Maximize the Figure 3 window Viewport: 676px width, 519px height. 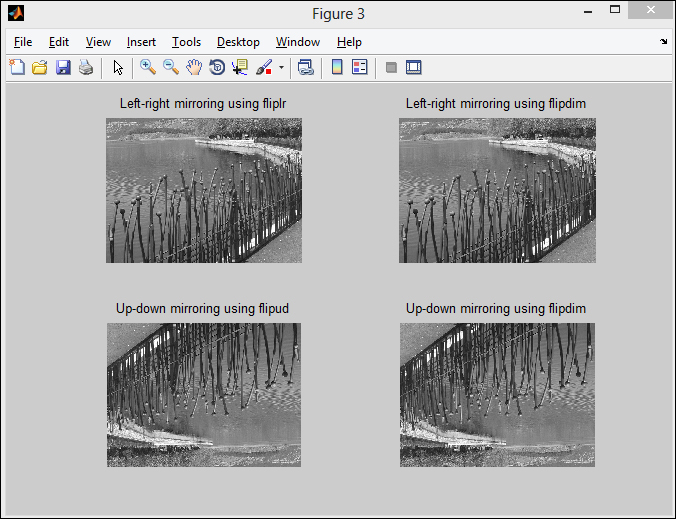(x=615, y=9)
